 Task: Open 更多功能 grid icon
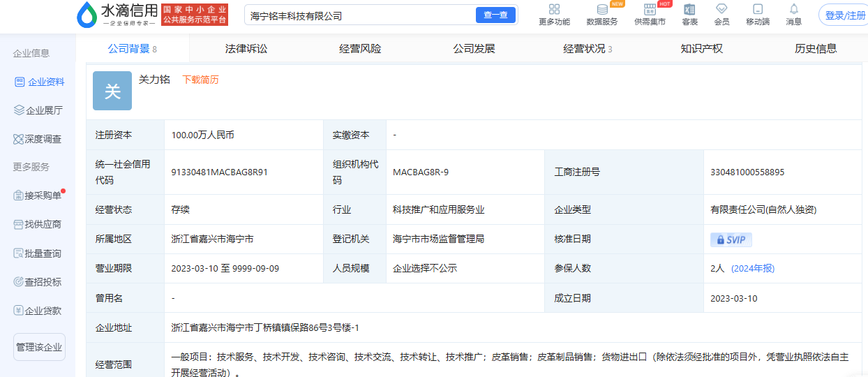(554, 9)
